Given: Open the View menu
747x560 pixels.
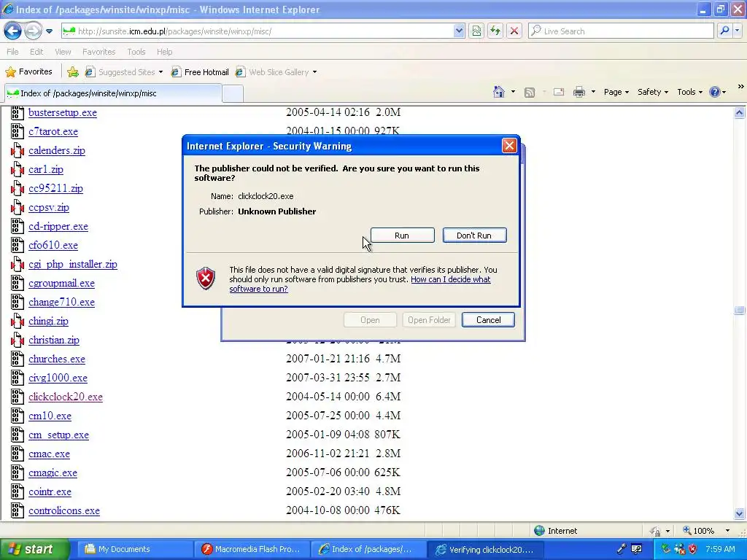Looking at the screenshot, I should click(x=63, y=52).
